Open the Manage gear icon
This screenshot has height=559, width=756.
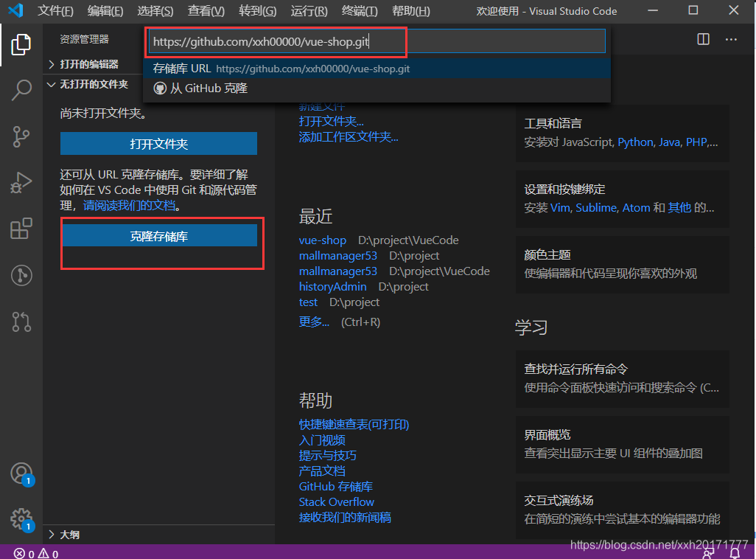point(21,520)
